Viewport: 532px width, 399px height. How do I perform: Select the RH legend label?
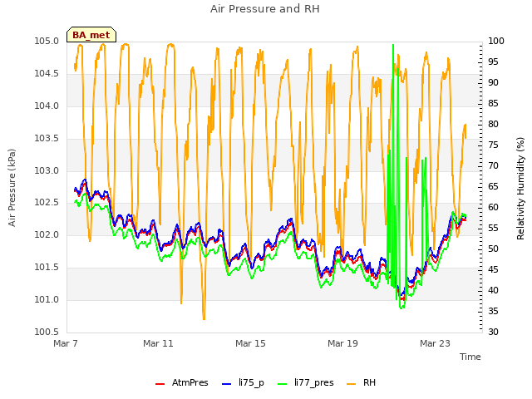pos(369,382)
